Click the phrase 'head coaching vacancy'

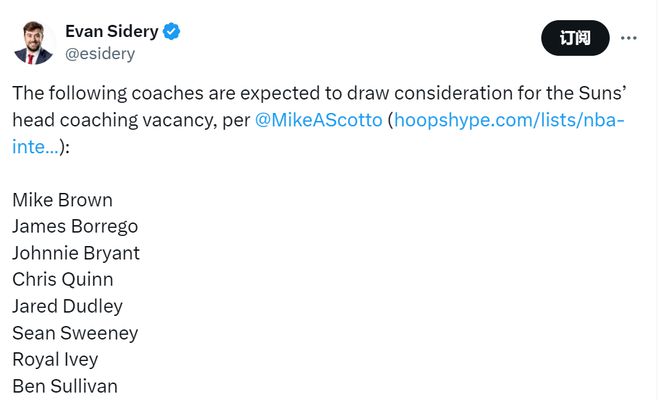pyautogui.click(x=107, y=120)
